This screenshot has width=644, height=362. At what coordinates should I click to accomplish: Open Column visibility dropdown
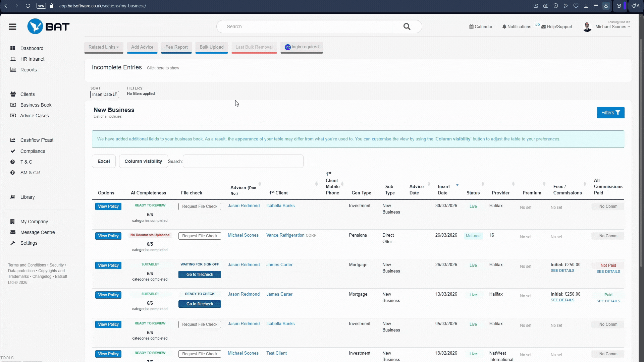[143, 161]
